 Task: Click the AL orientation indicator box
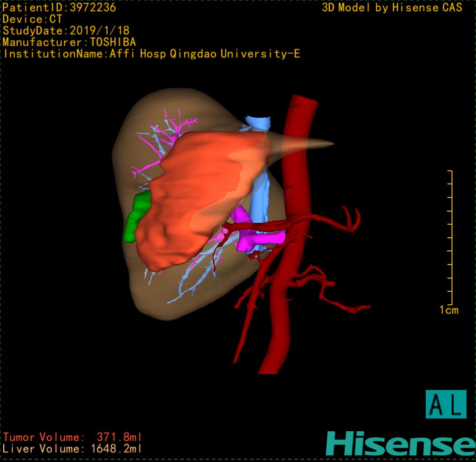446,404
